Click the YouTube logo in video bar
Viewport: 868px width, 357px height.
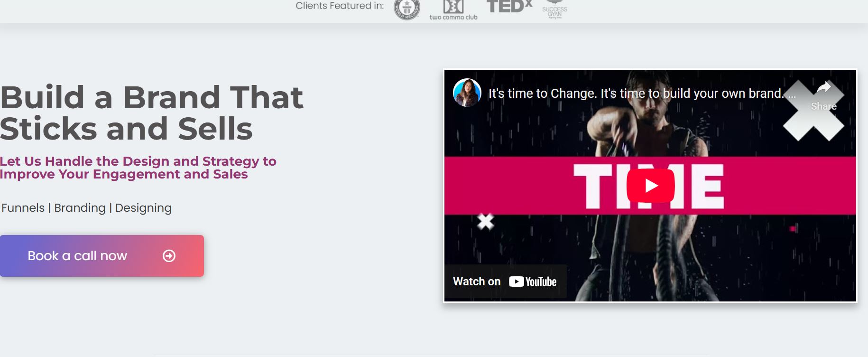pos(533,282)
